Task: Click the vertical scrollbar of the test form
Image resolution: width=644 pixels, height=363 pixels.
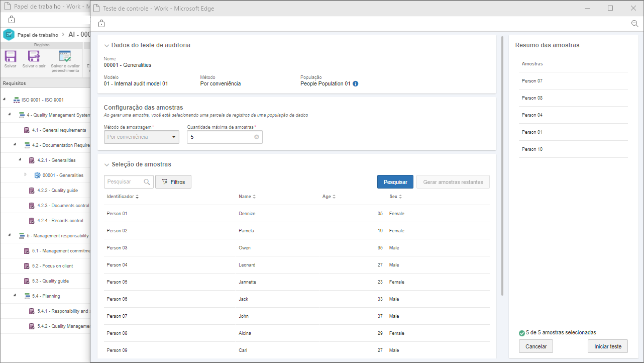Action: 502,166
